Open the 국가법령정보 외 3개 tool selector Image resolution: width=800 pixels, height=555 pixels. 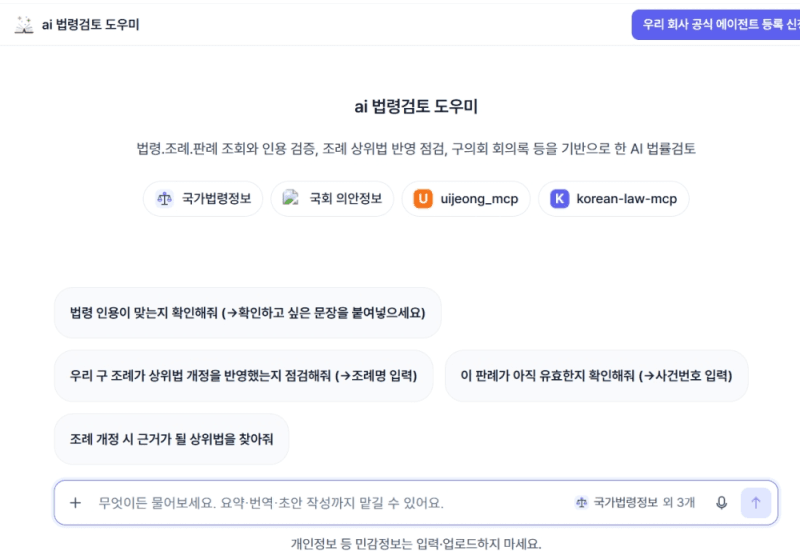635,503
